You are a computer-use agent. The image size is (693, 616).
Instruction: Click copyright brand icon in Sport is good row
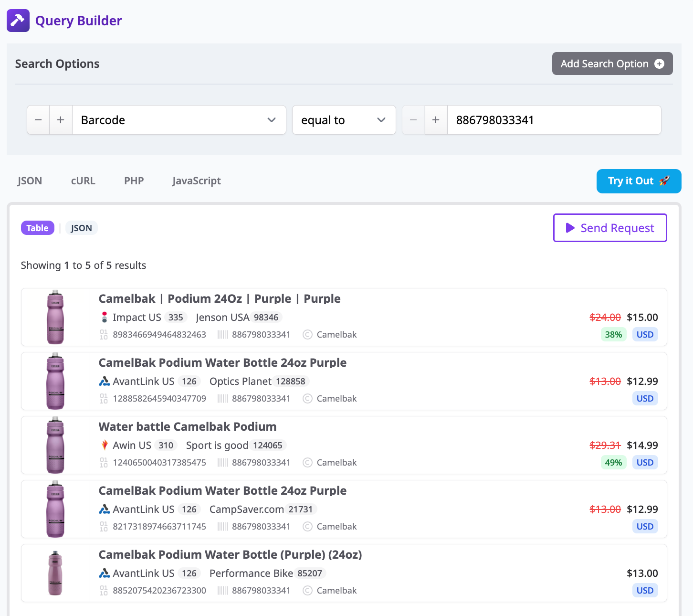tap(308, 462)
